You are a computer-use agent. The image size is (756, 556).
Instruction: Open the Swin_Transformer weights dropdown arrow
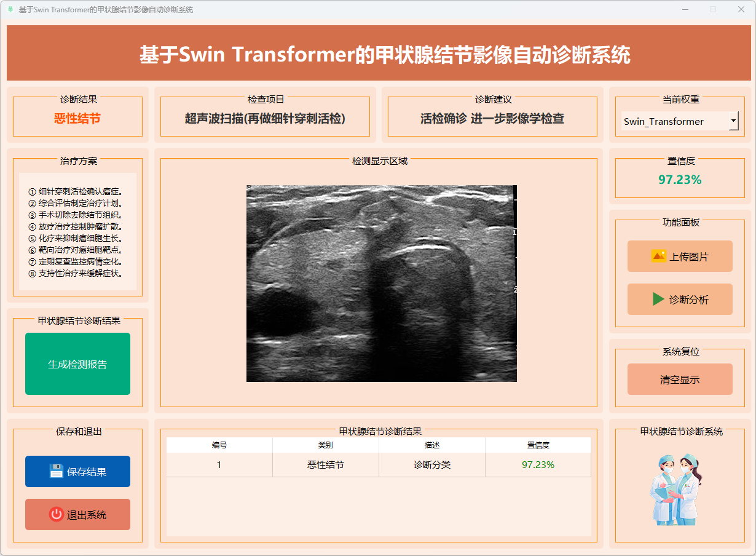733,121
